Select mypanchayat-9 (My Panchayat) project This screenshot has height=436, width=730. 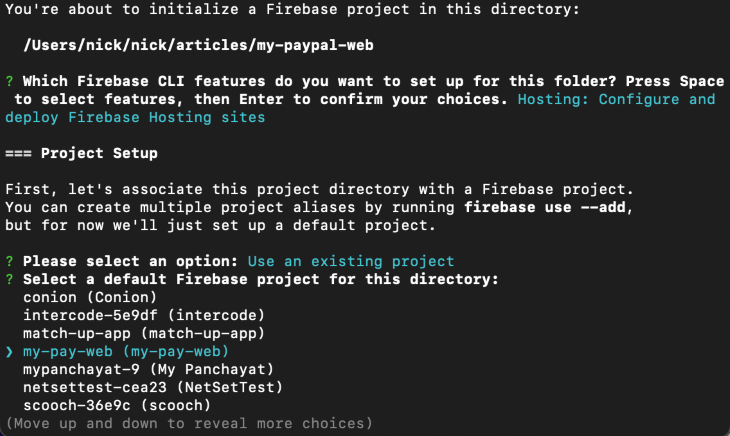tap(127, 369)
